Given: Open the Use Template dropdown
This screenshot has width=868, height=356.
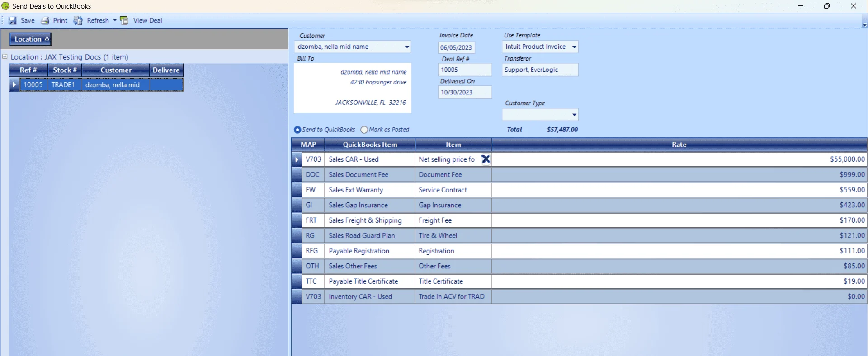Looking at the screenshot, I should point(574,47).
